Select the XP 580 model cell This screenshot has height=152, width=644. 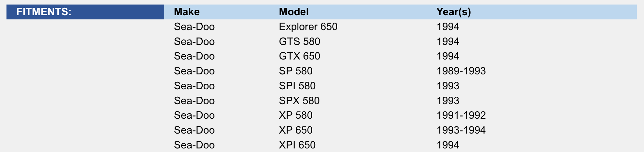295,115
